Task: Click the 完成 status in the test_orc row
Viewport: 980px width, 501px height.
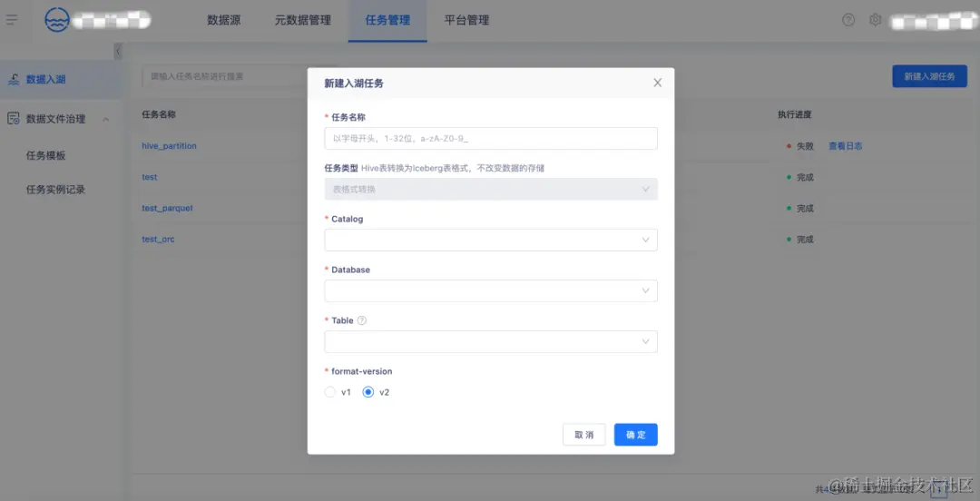Action: click(x=800, y=239)
